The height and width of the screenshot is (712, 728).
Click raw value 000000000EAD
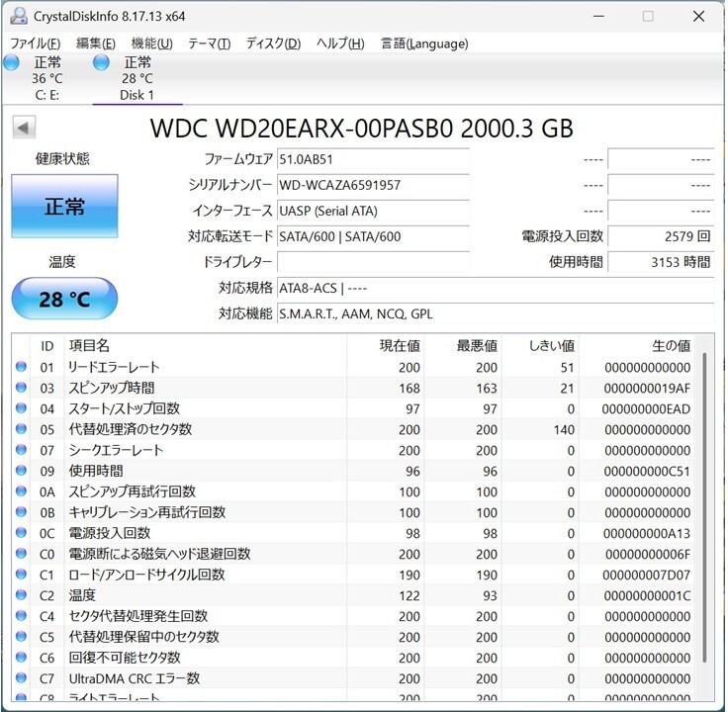pos(646,409)
